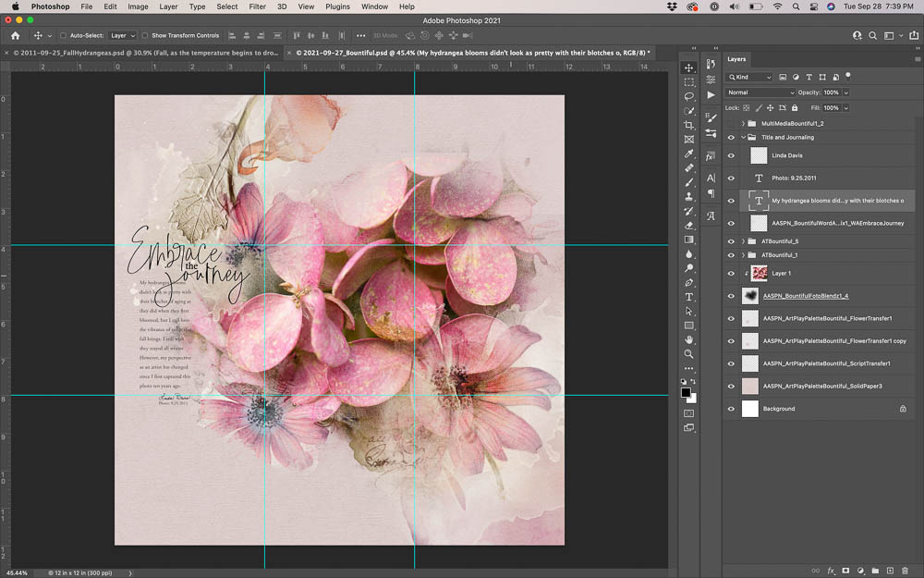
Task: Hide the Photo: 9.25.2011 text layer
Action: pos(731,178)
